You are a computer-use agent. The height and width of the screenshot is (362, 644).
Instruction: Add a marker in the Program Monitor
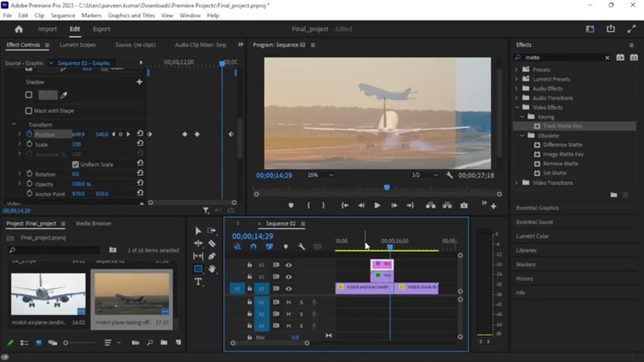[291, 205]
